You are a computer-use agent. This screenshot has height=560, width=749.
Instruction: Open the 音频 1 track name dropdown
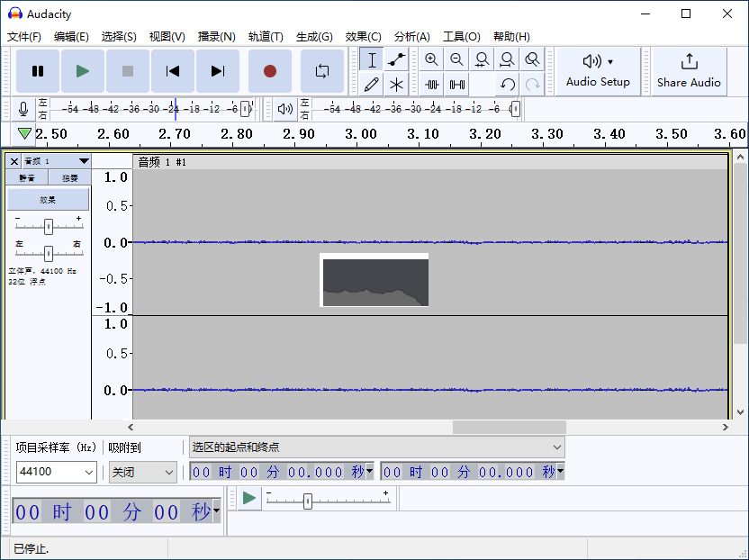(x=86, y=161)
